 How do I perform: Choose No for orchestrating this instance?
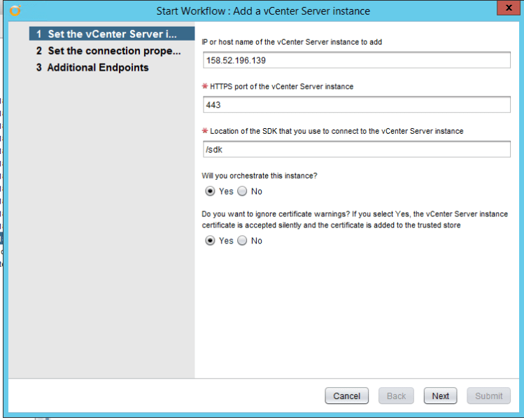243,191
